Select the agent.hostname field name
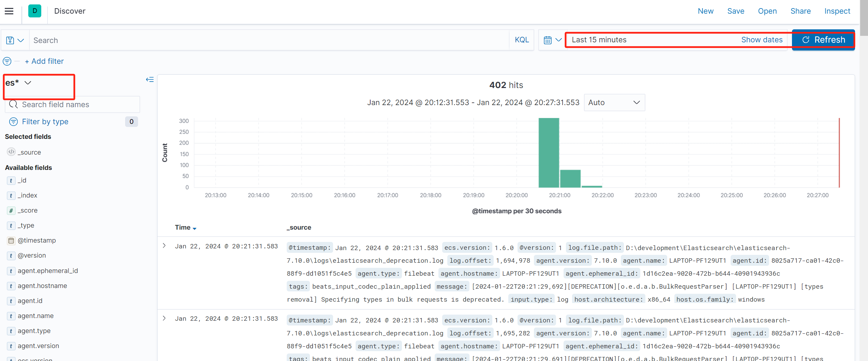The height and width of the screenshot is (361, 868). pyautogui.click(x=42, y=286)
